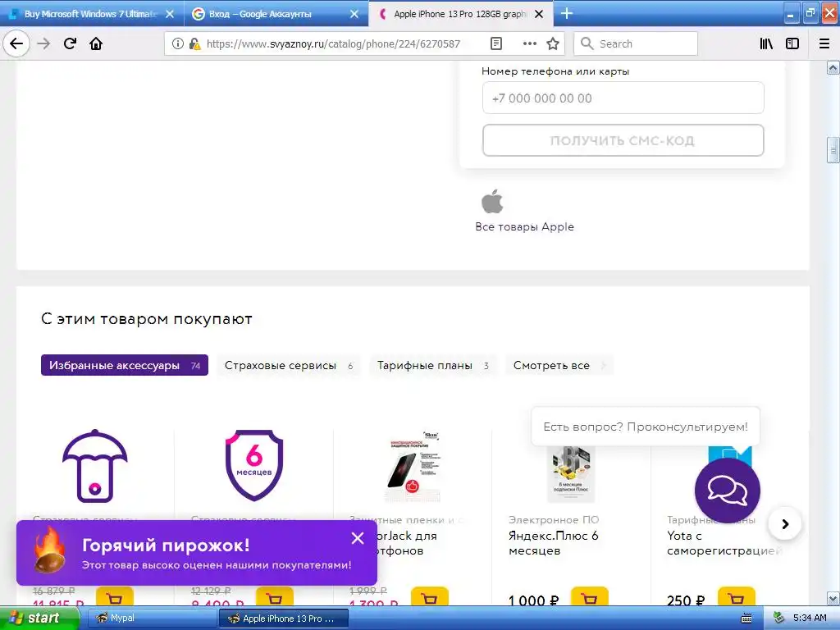Open page actions three-dot menu

coord(529,43)
